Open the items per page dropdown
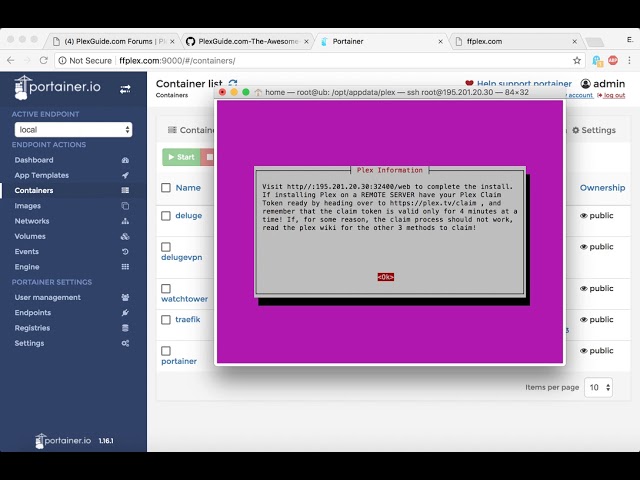Viewport: 640px width, 480px height. [598, 387]
